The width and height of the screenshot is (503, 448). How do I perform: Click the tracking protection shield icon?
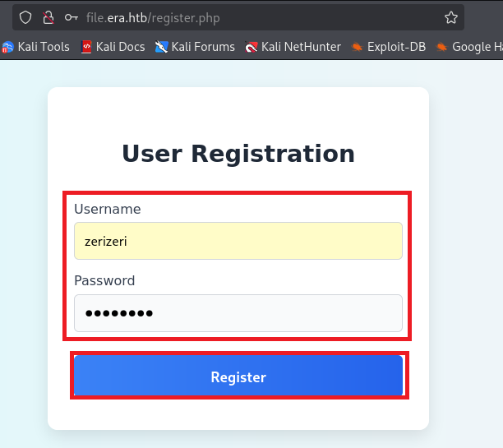point(25,17)
